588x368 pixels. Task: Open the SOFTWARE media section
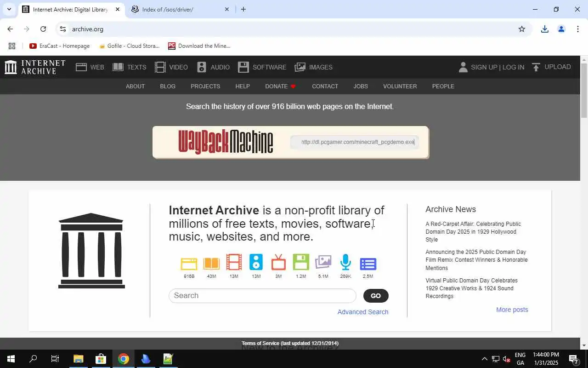(x=262, y=67)
